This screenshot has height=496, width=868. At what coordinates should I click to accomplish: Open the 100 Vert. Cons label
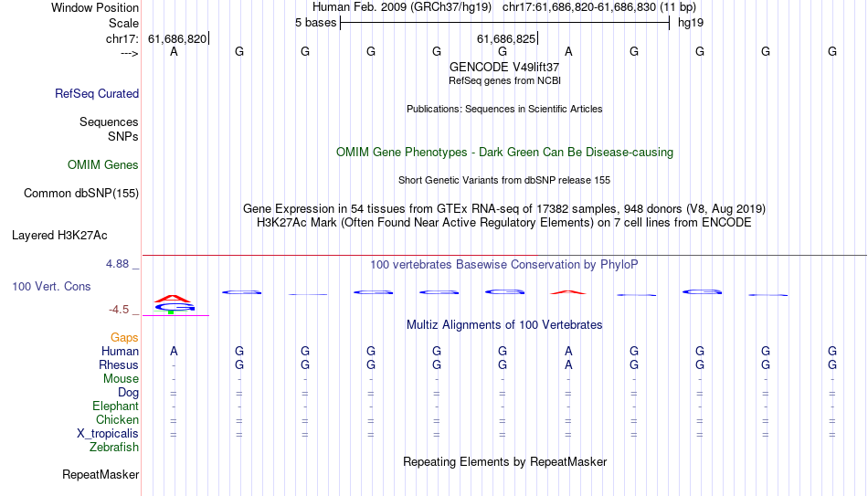click(51, 286)
